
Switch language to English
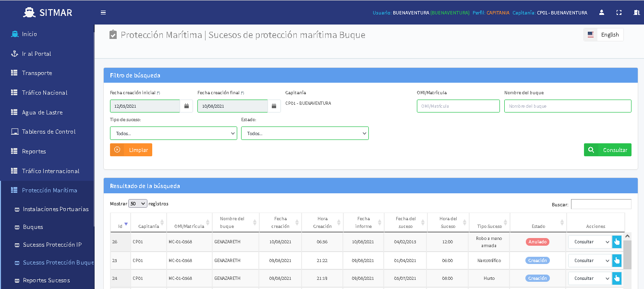[x=604, y=35]
